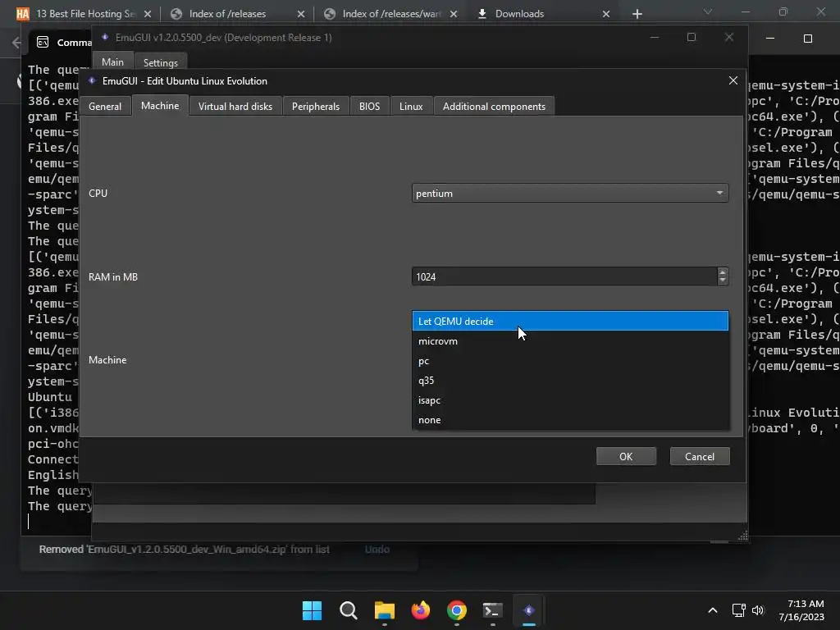The height and width of the screenshot is (630, 840).
Task: Switch to the Downloads browser tab
Action: coord(519,14)
